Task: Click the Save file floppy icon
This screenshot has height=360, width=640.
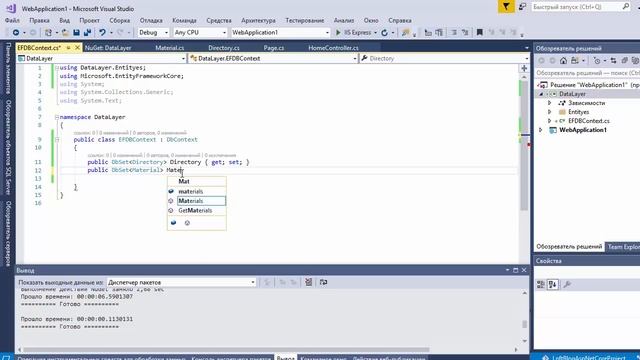Action: pyautogui.click(x=76, y=32)
